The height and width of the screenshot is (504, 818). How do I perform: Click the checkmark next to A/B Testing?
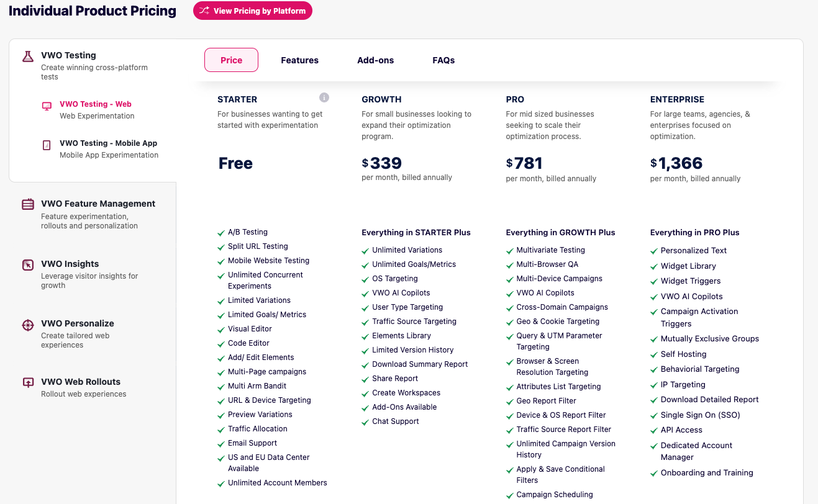220,233
